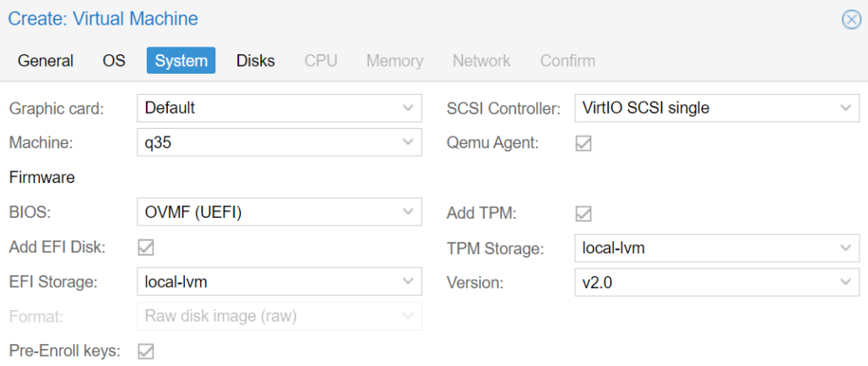Expand the Graphic card dropdown arrow

[x=408, y=108]
